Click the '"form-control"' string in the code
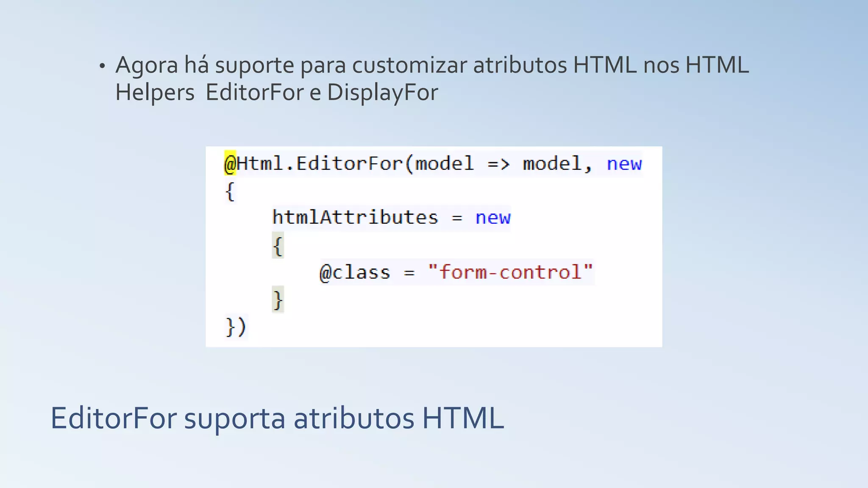The height and width of the screenshot is (488, 868). (510, 272)
